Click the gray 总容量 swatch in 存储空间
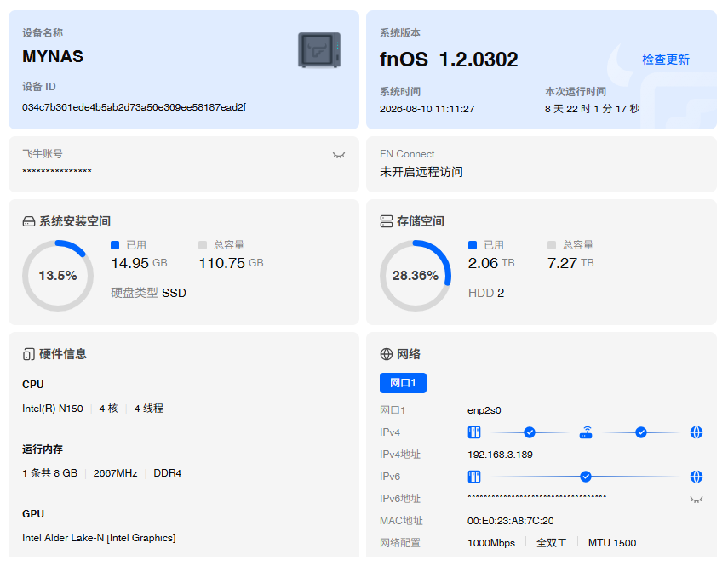The width and height of the screenshot is (728, 566). pyautogui.click(x=552, y=245)
